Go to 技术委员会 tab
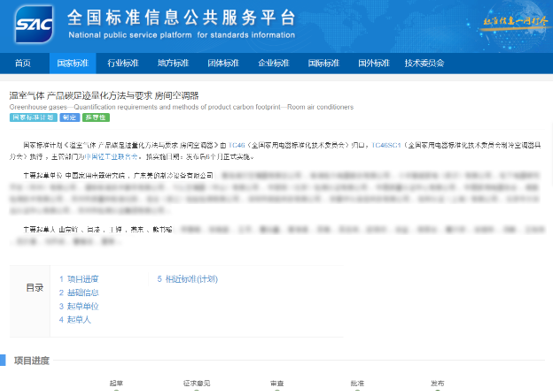The image size is (553, 391). tap(424, 63)
